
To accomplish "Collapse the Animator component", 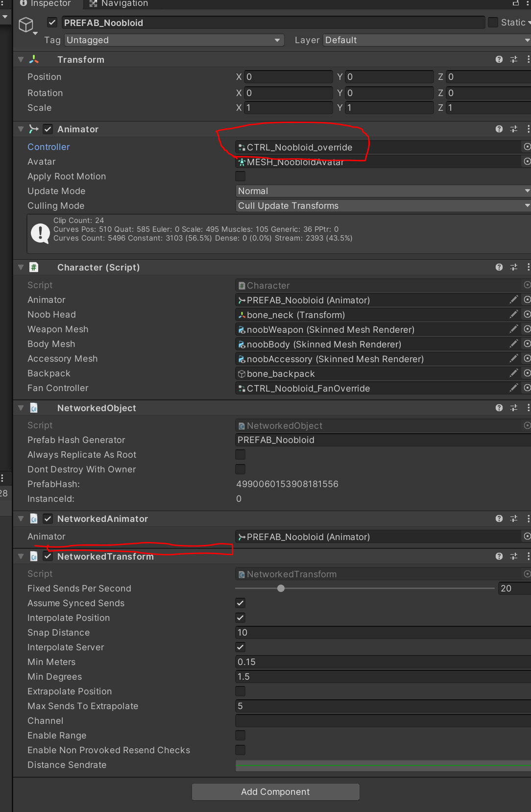I will (21, 129).
